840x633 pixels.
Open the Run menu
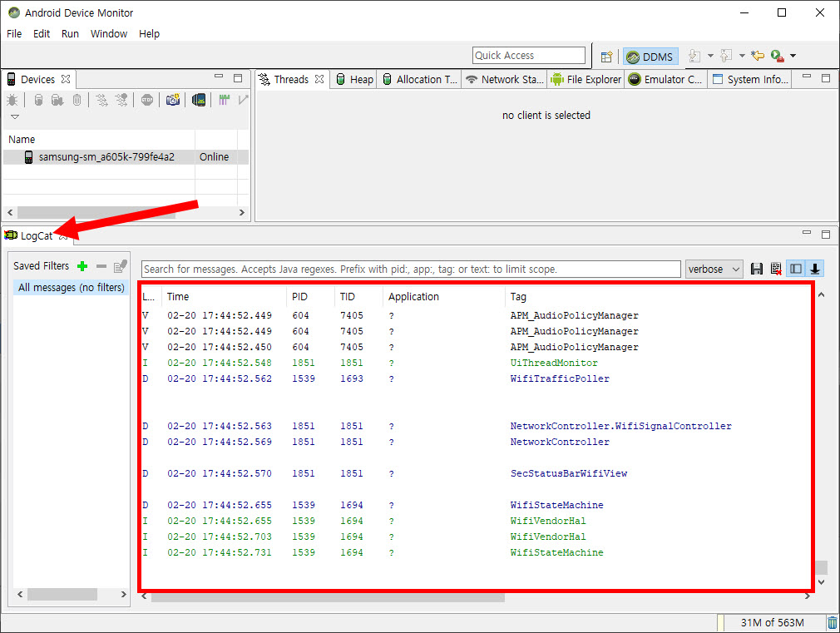70,34
